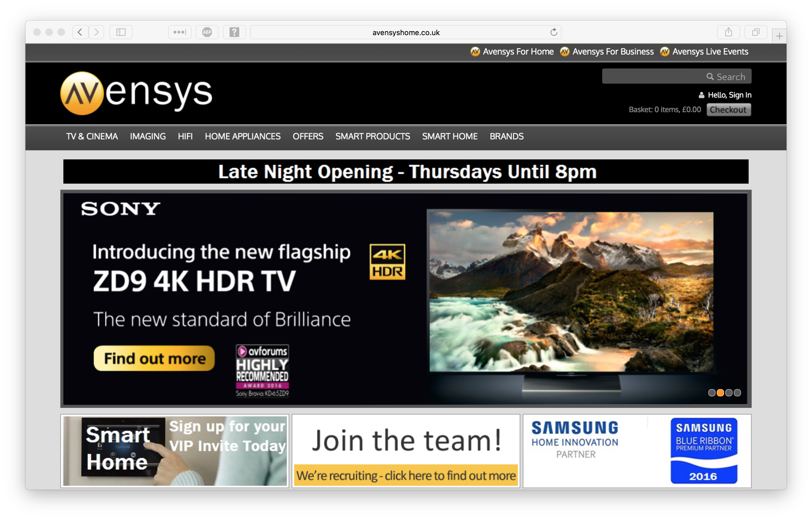Select fourth carousel slide dot

737,393
